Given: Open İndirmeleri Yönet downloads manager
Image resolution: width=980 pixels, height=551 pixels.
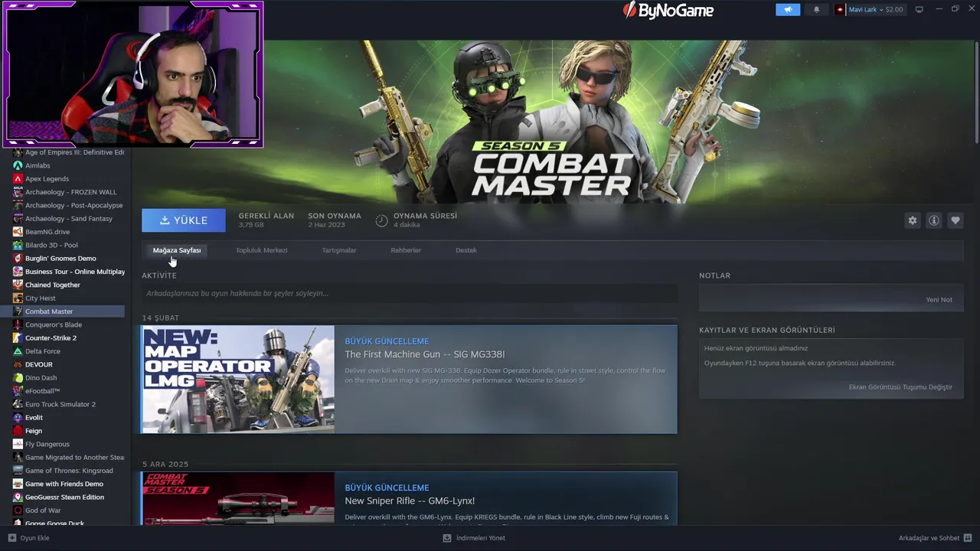Looking at the screenshot, I should click(x=481, y=538).
